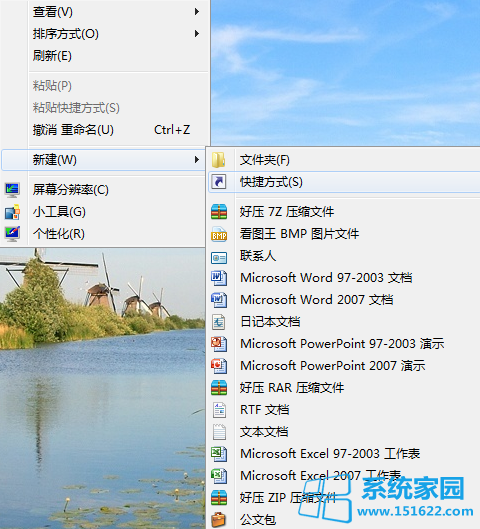Click the arrow next to 新建(W)

pyautogui.click(x=197, y=160)
